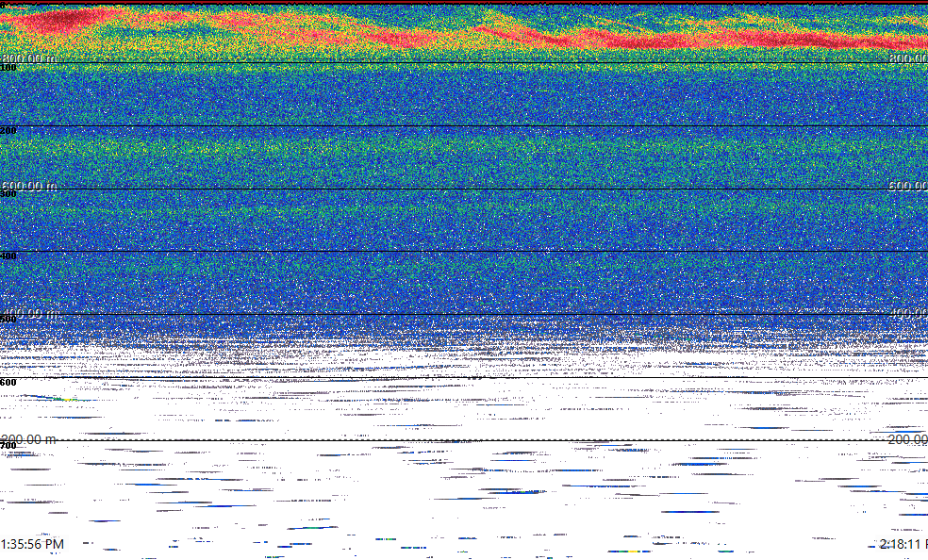Click the 300 depth grid label
This screenshot has height=560, width=928.
tap(8, 193)
